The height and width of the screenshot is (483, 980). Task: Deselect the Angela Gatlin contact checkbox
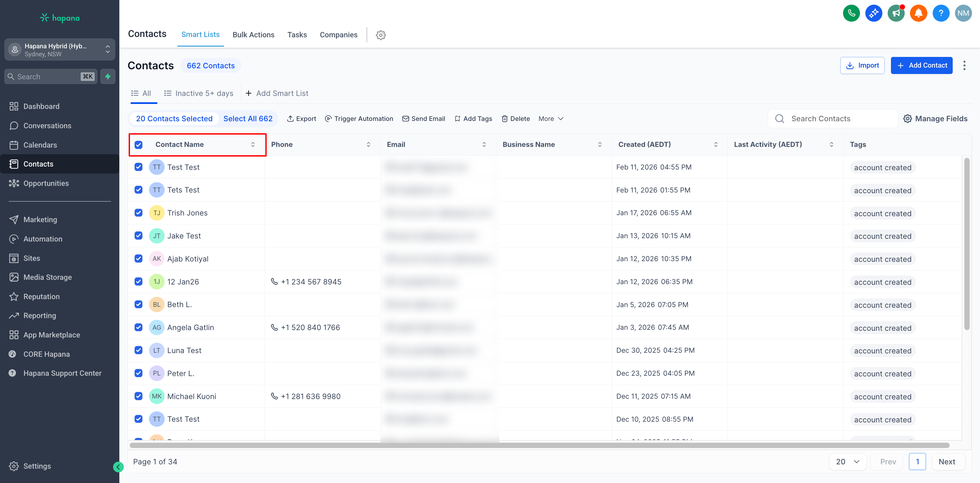point(138,327)
